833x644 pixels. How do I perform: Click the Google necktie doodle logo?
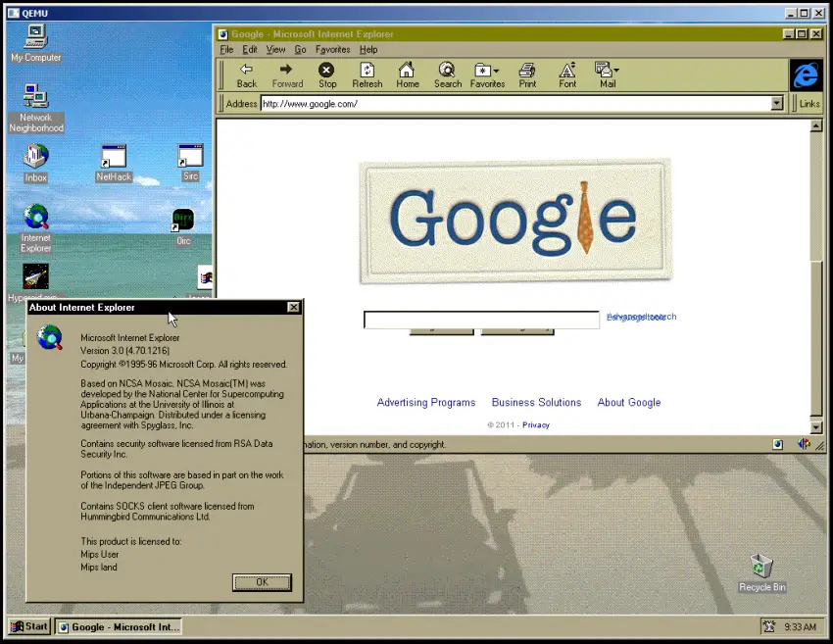(515, 222)
